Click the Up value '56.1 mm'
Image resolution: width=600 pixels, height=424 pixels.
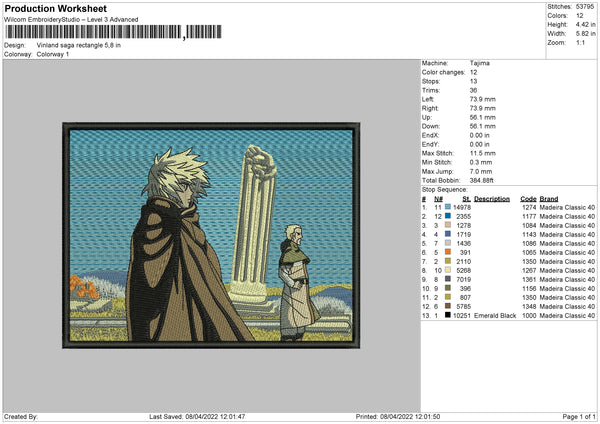pos(483,117)
